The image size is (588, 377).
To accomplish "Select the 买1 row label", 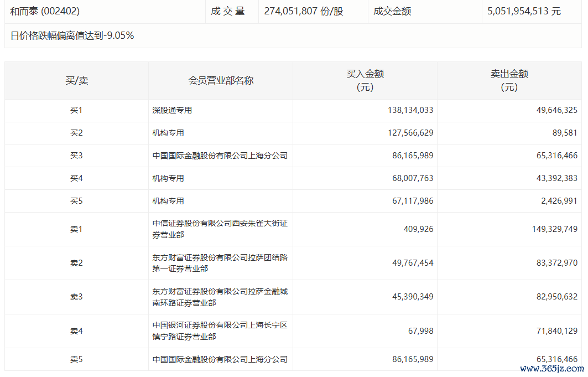I will 76,110.
